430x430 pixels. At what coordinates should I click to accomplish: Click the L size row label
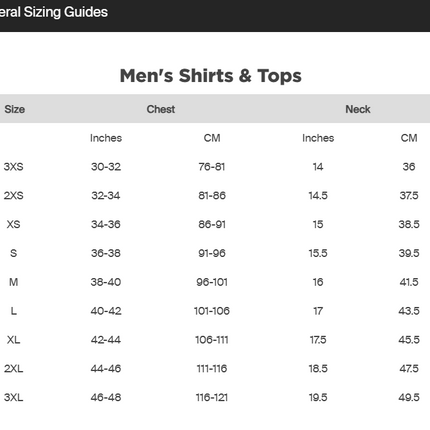pos(14,311)
